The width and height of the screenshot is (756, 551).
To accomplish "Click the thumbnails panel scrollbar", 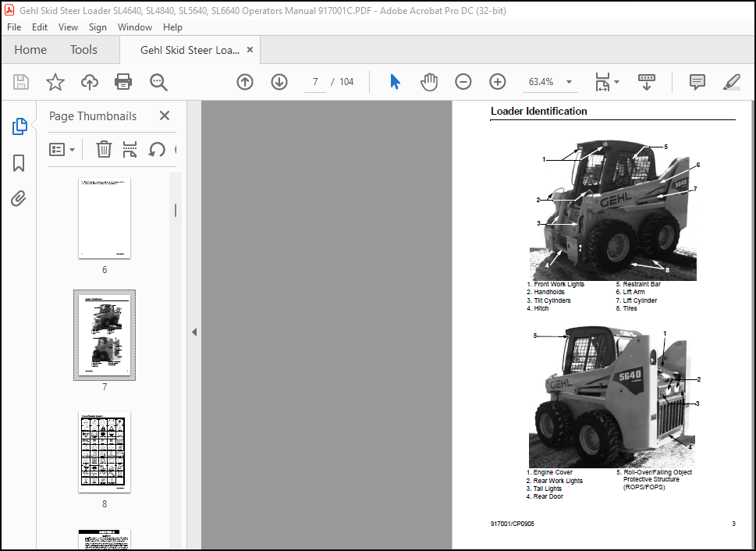I will coord(176,211).
